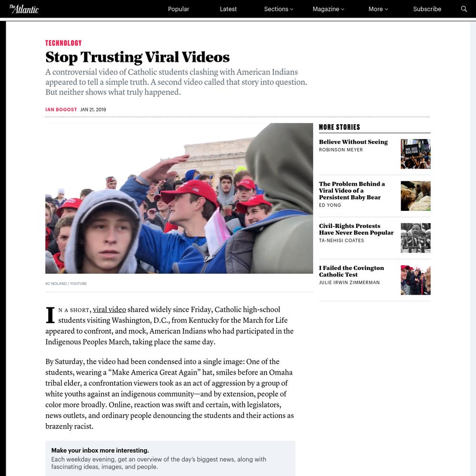
Task: Go to The Atlantic logo homepage
Action: (x=24, y=9)
